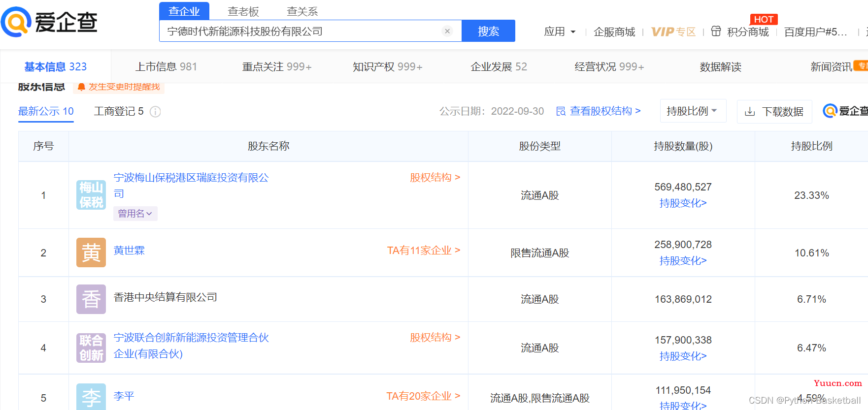Click 持股变化 under 258,900,728 shares

pos(683,260)
